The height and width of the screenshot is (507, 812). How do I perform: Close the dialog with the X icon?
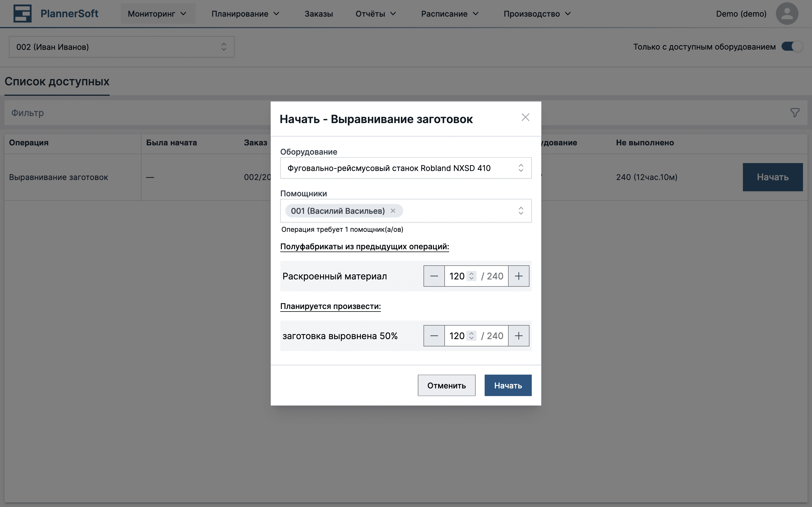[525, 117]
